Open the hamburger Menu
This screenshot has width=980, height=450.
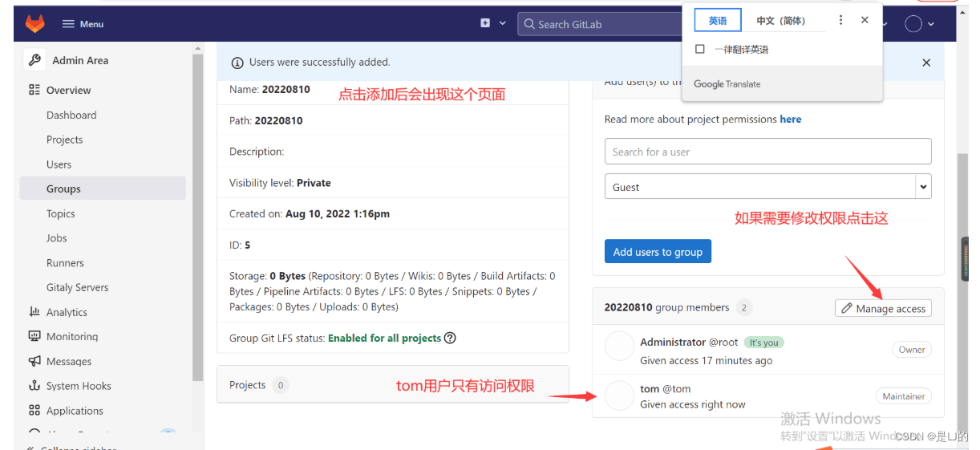83,24
